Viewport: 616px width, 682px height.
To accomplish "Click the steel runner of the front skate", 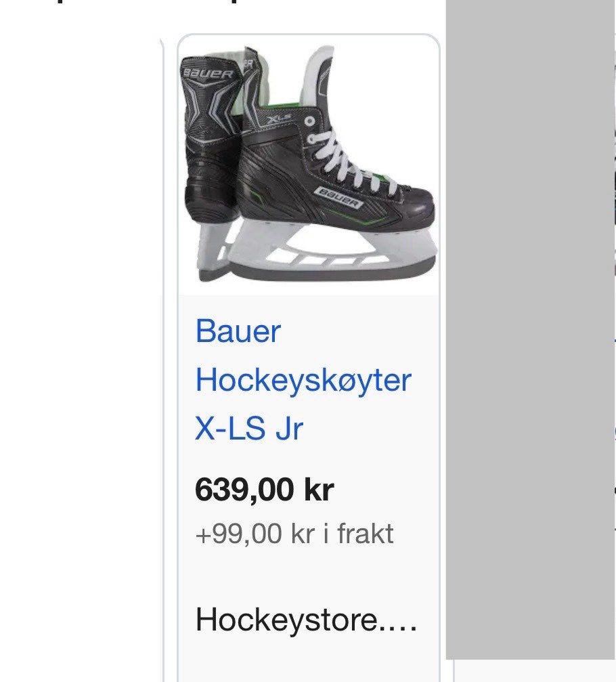I will [332, 269].
